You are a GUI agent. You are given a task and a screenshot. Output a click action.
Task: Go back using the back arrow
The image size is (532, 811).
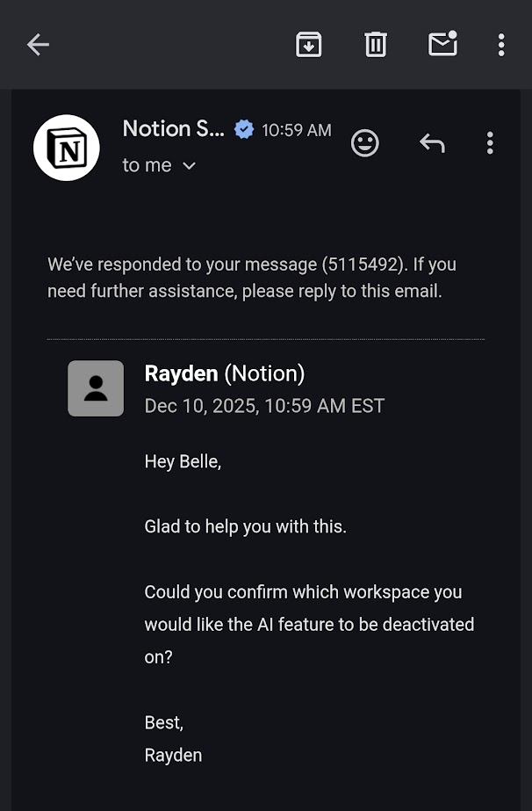pyautogui.click(x=38, y=45)
